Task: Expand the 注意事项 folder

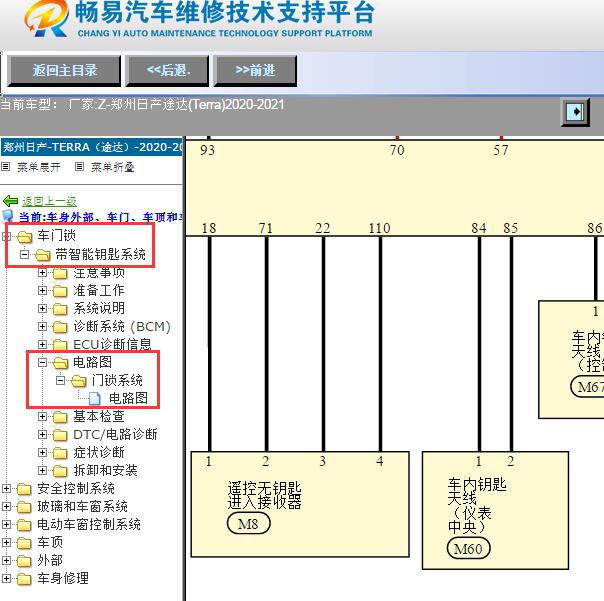Action: coord(42,273)
